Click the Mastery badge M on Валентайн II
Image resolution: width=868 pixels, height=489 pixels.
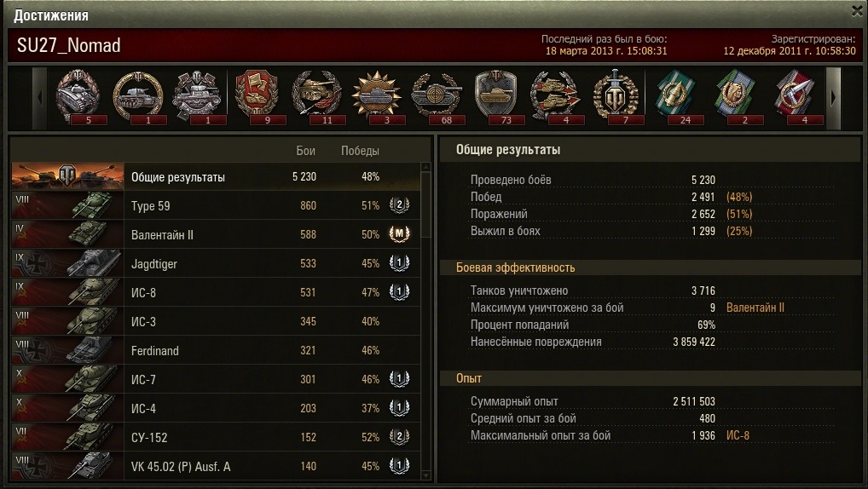point(399,234)
